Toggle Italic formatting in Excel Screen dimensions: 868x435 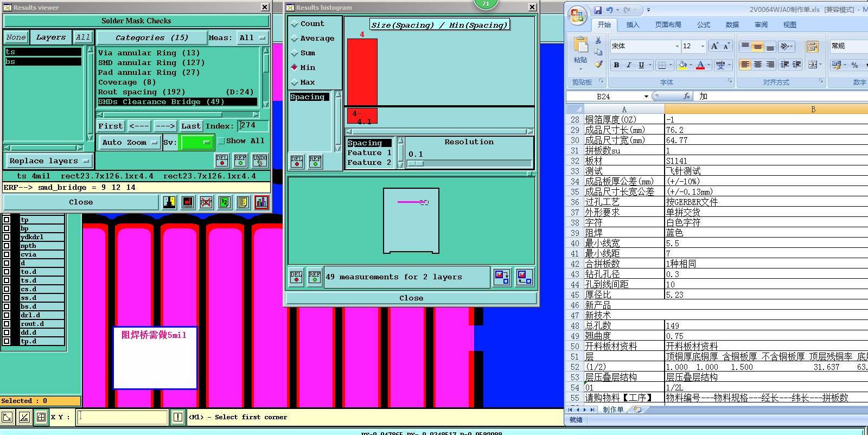(x=629, y=65)
